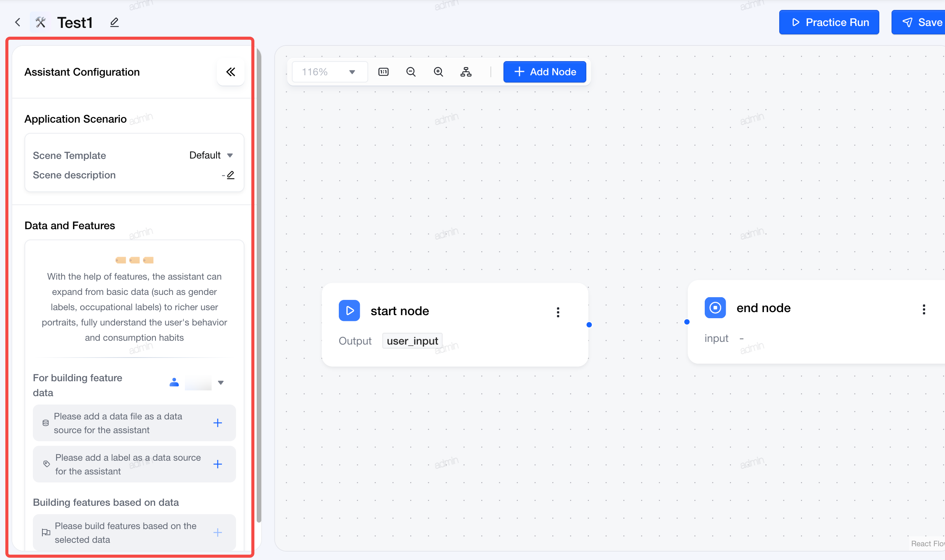Collapse the Assistant Configuration panel
The height and width of the screenshot is (560, 945).
(230, 72)
